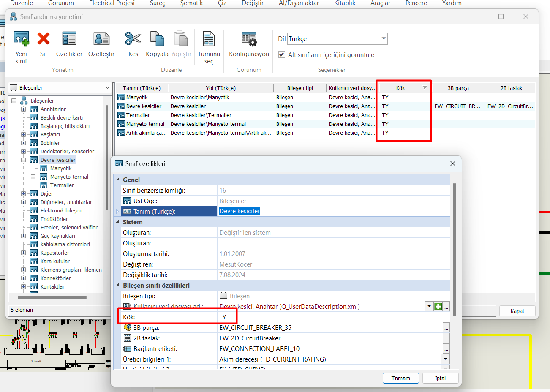Collapse Bileşen sınıfı özellikleri section
Screen dimensions: 550x392
point(118,285)
